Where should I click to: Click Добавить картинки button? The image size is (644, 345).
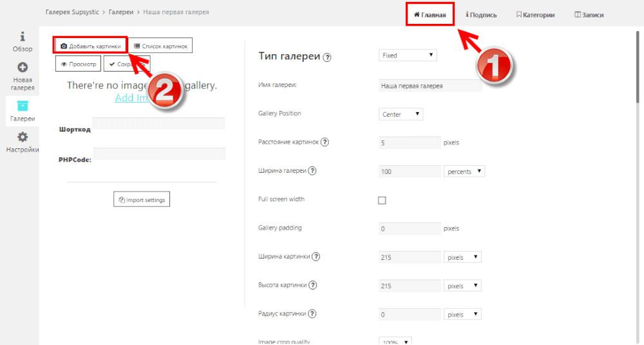click(90, 46)
